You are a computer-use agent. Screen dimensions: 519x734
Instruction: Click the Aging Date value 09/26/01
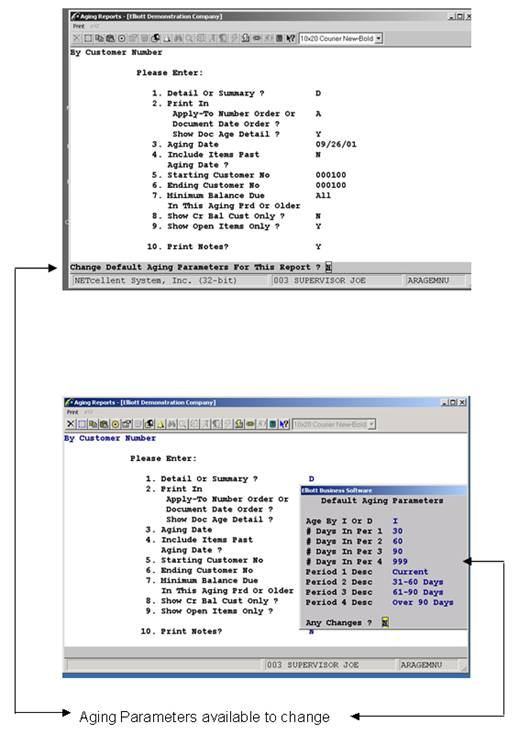(x=336, y=144)
